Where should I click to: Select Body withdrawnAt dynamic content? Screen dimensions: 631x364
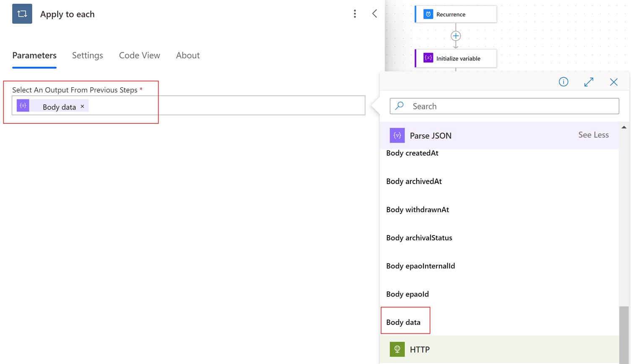[417, 209]
